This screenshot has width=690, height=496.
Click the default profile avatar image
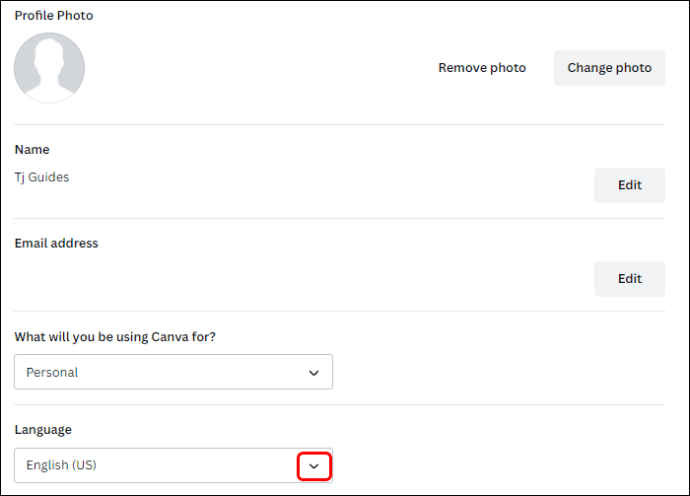click(x=49, y=68)
